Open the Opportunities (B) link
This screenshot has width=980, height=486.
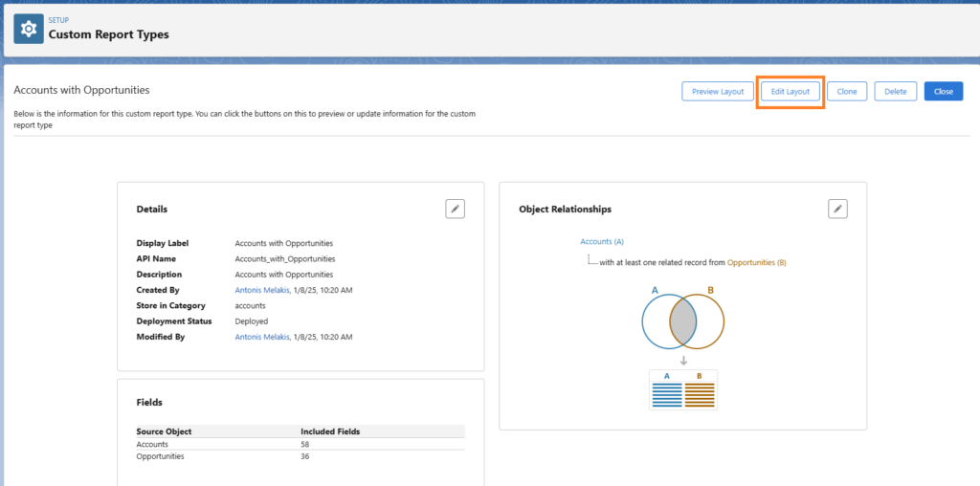coord(756,263)
